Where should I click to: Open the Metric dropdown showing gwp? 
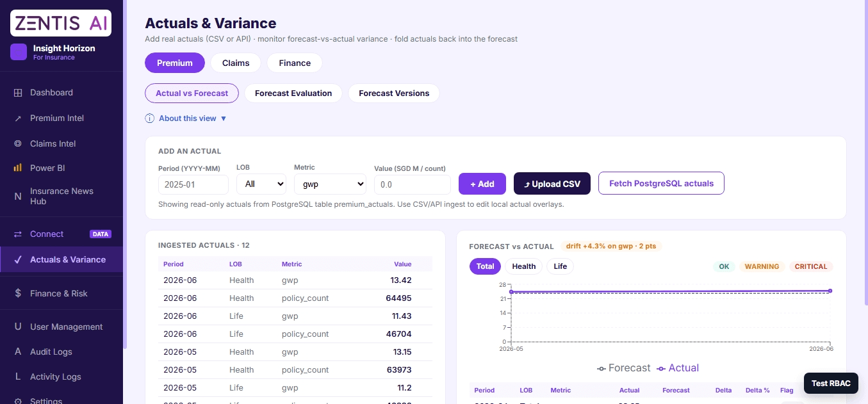[330, 184]
